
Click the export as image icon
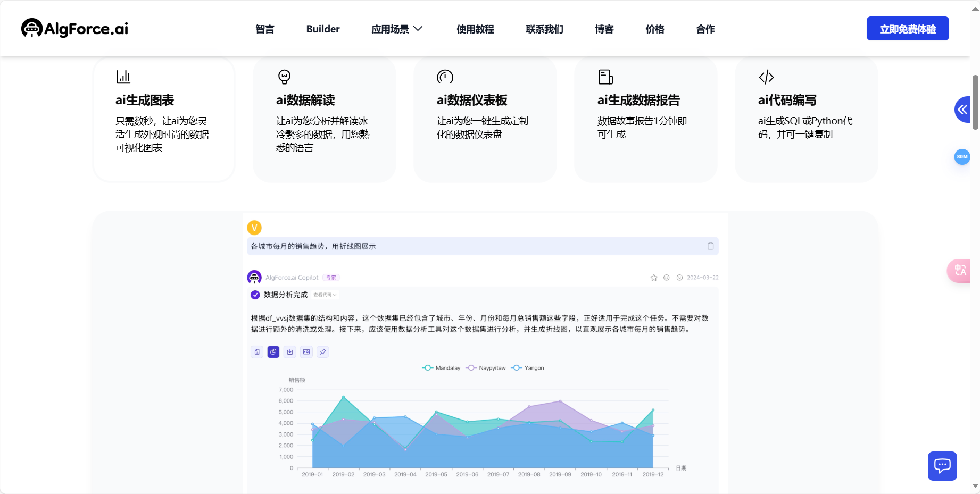coord(306,352)
